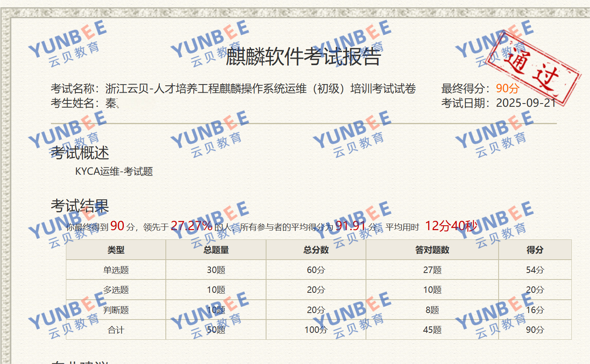
Task: Click the red average score 91.91
Action: [x=350, y=226]
